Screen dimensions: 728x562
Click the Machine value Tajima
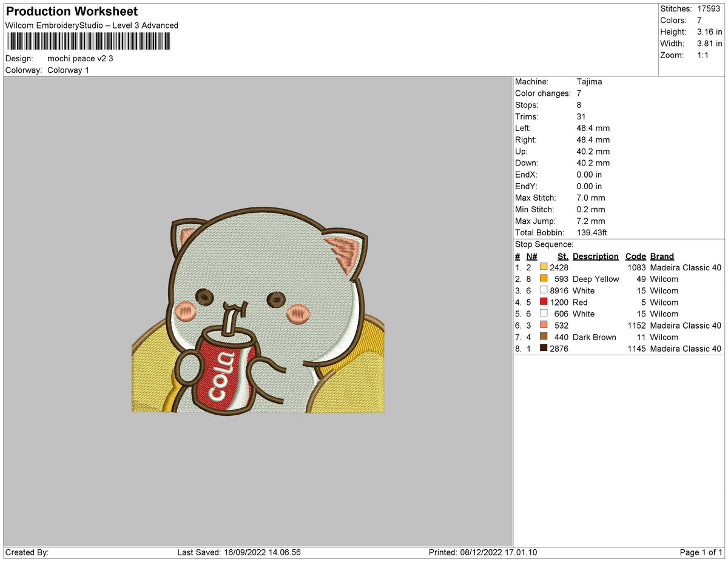click(x=589, y=82)
